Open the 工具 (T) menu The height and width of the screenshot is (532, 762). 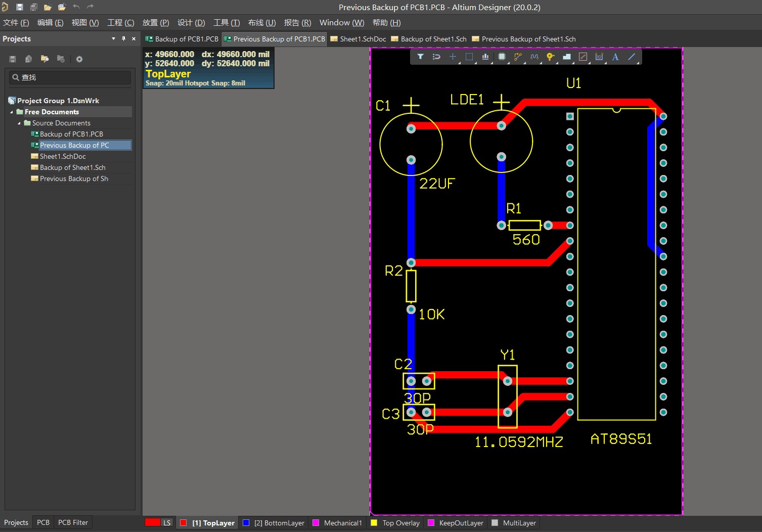click(x=227, y=23)
